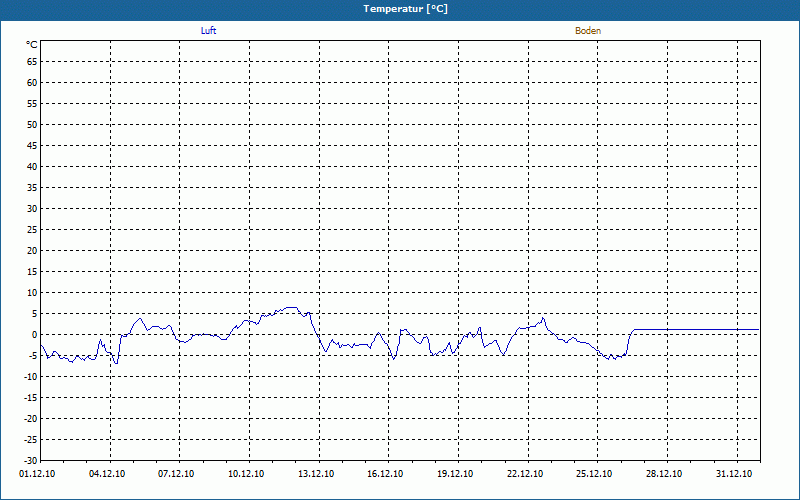Viewport: 800px width, 500px height.
Task: Click the 28.12.10 date label
Action: pyautogui.click(x=664, y=474)
